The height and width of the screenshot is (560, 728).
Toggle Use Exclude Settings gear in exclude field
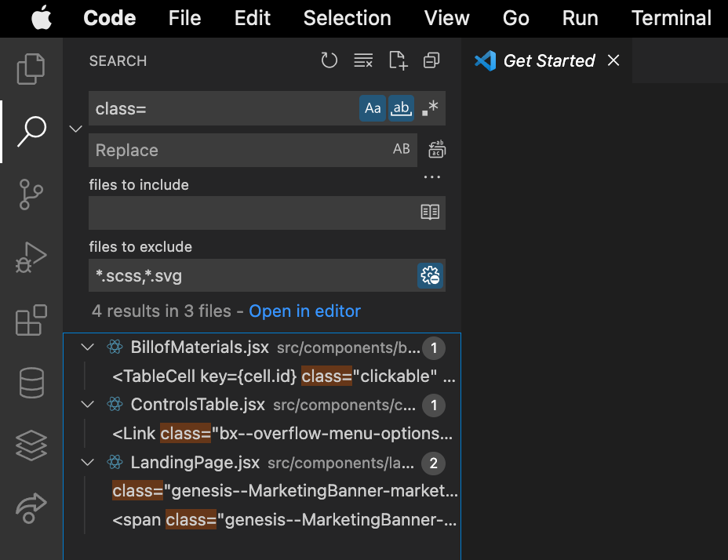pyautogui.click(x=430, y=275)
